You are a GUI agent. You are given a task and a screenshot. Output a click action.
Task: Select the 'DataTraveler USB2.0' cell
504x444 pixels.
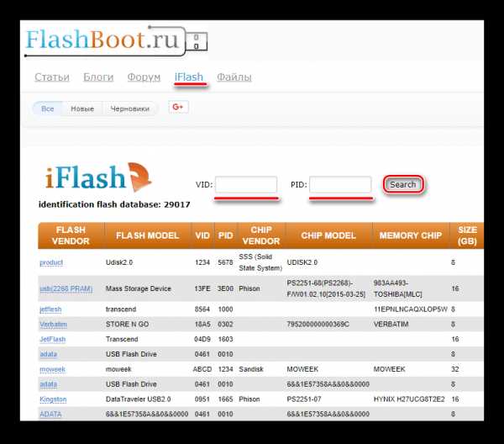coord(139,399)
